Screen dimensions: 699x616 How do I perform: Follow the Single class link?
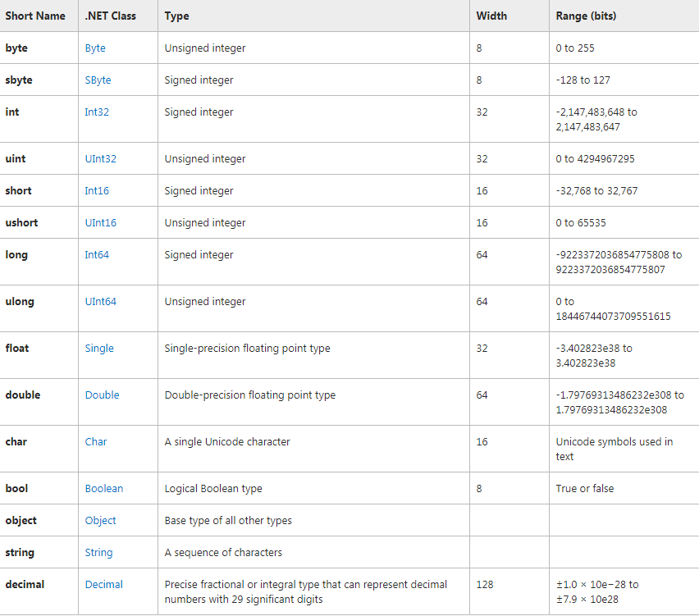[x=99, y=349]
